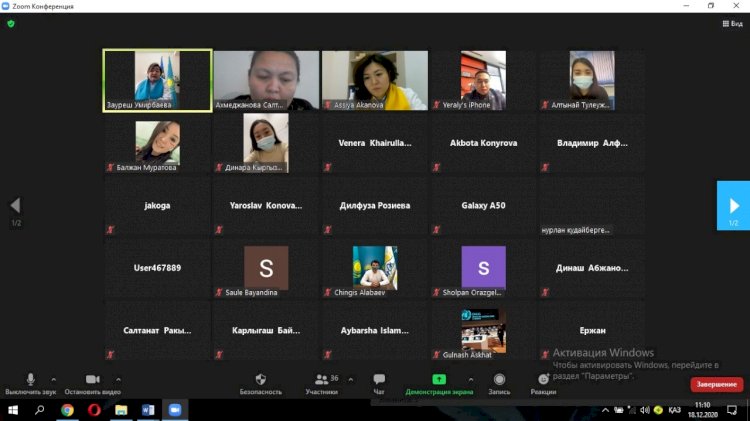
Task: Open Windows Start menu
Action: (x=13, y=410)
